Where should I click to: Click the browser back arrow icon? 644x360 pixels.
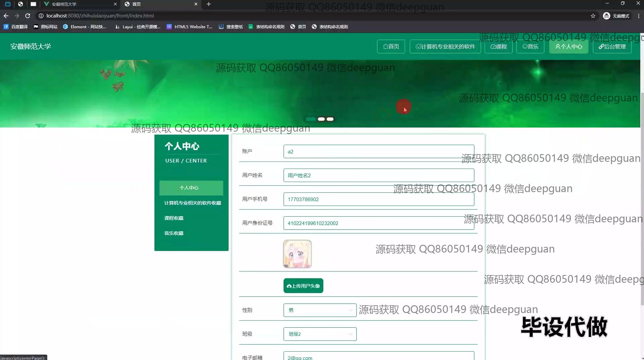click(x=6, y=16)
